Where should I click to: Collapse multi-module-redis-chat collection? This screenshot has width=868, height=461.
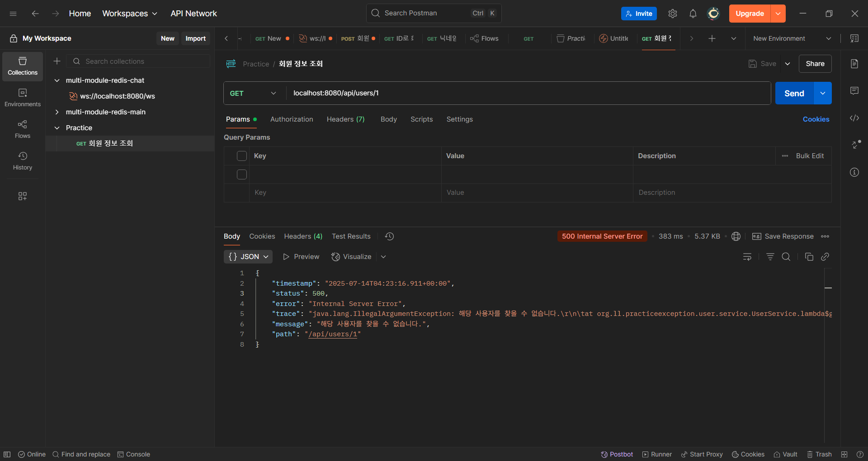click(x=57, y=80)
